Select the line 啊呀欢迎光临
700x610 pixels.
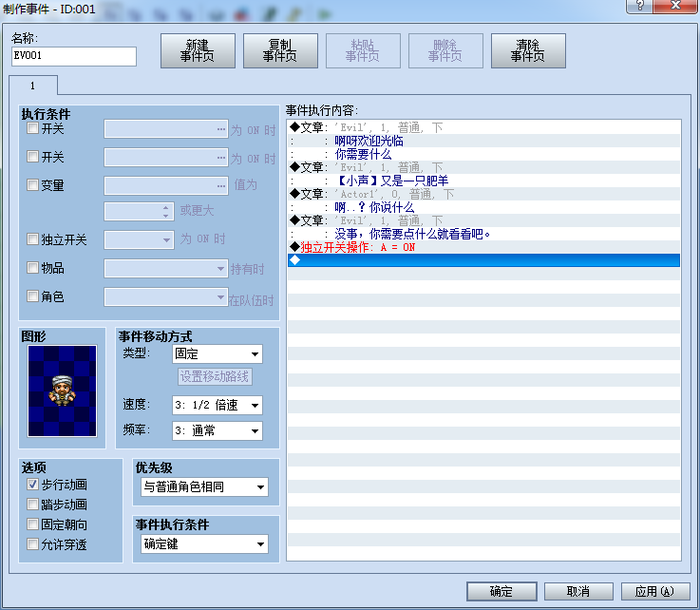tap(484, 142)
